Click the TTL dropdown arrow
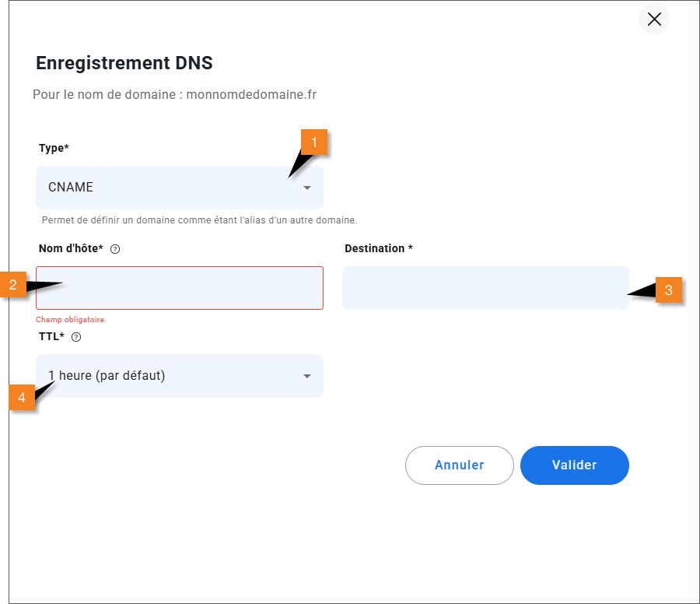Viewport: 700px width, 604px height. pyautogui.click(x=307, y=376)
